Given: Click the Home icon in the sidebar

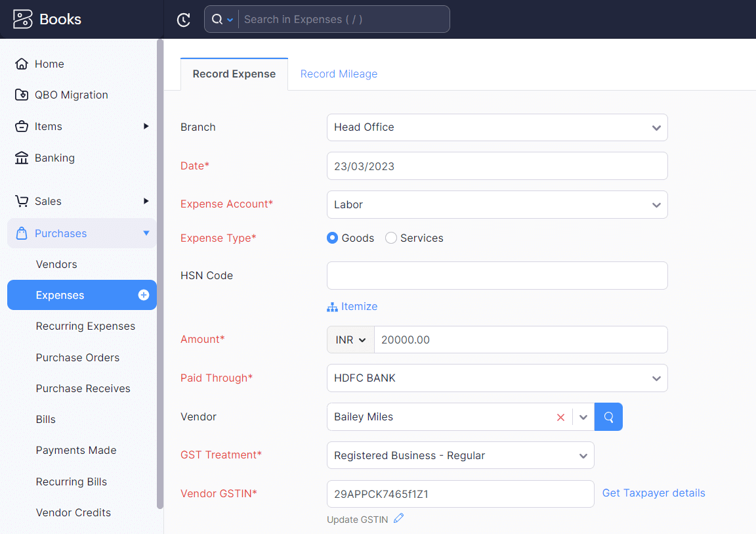Looking at the screenshot, I should (20, 64).
